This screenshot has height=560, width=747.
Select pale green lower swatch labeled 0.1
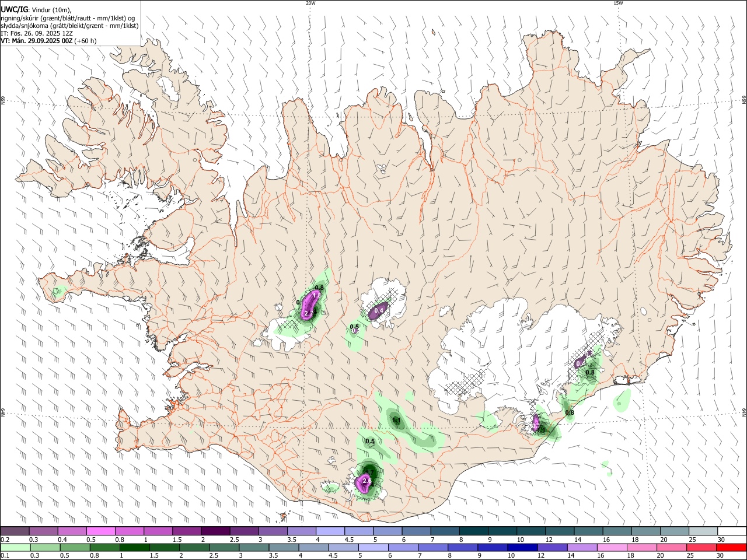tap(15, 547)
